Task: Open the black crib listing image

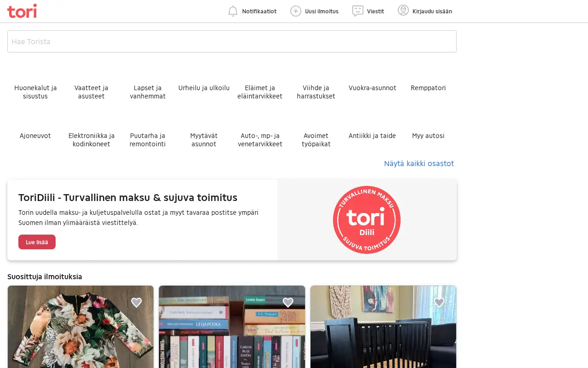Action: coord(383,327)
